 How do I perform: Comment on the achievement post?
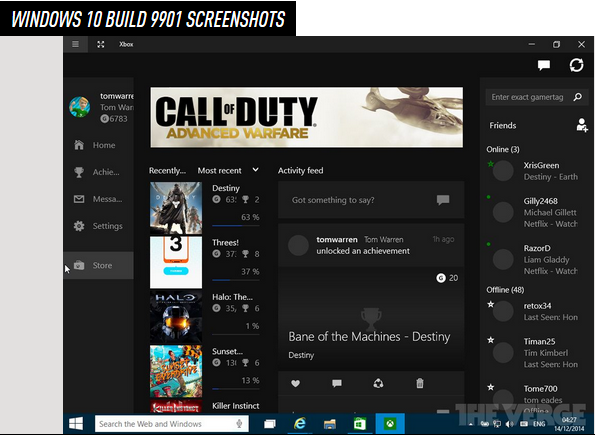pyautogui.click(x=337, y=383)
